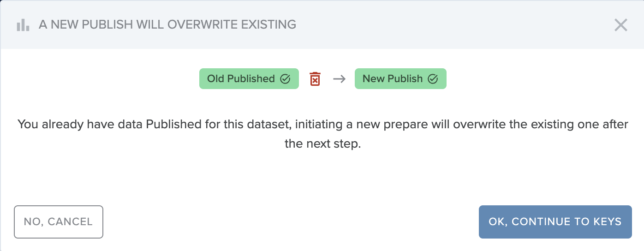Click the No, Cancel button
644x251 pixels.
59,222
